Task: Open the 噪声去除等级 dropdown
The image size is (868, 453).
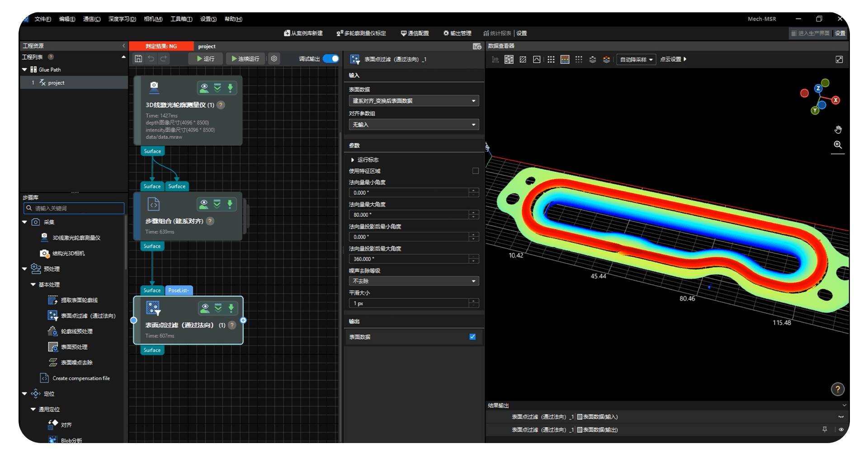Action: pyautogui.click(x=413, y=281)
